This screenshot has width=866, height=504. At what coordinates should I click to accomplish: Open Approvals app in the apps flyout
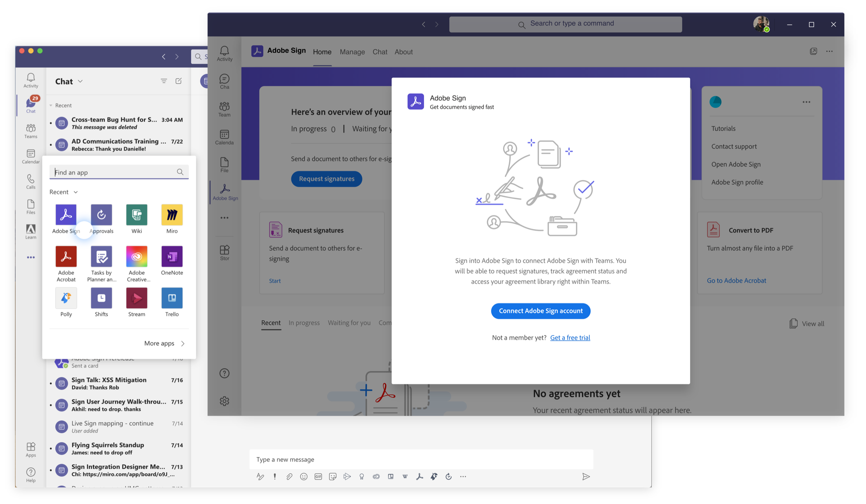(x=101, y=219)
